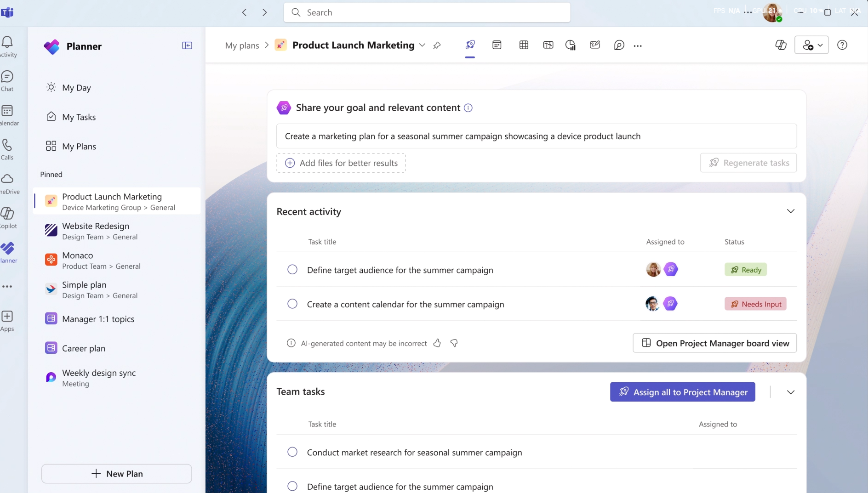
Task: Click the Regenerate tasks button
Action: [x=748, y=163]
